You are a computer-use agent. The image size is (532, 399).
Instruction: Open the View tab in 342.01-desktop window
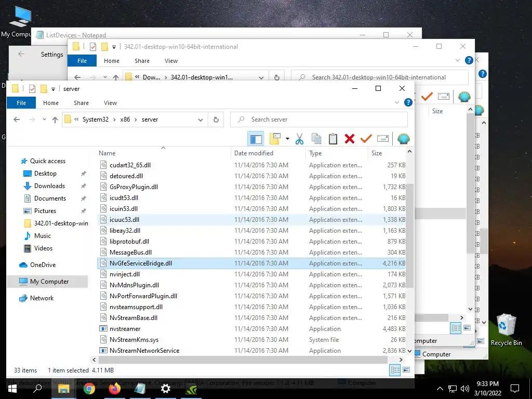171,61
